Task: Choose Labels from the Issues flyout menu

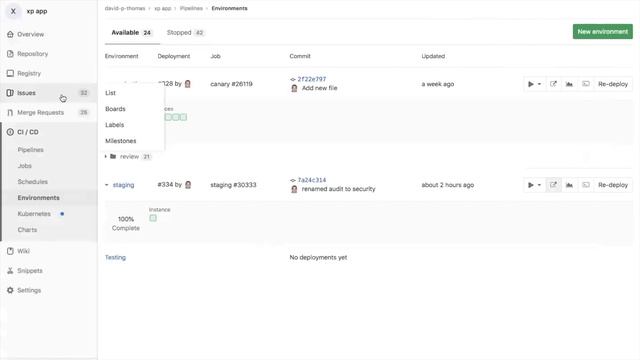Action: coord(114,125)
